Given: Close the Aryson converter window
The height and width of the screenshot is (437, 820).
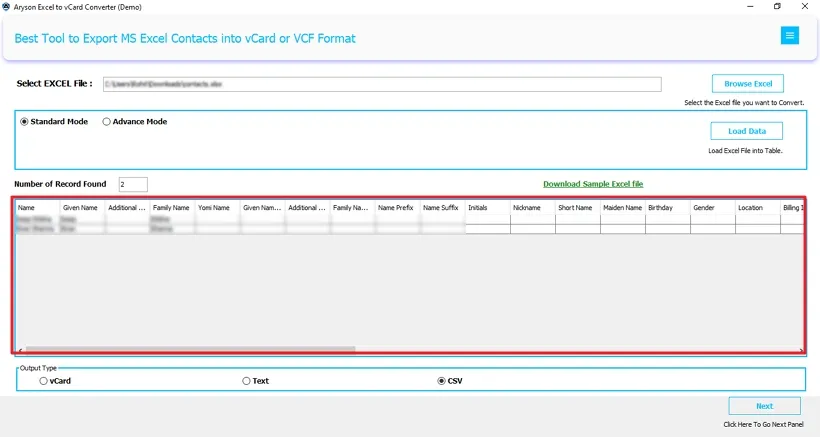Looking at the screenshot, I should point(805,6).
